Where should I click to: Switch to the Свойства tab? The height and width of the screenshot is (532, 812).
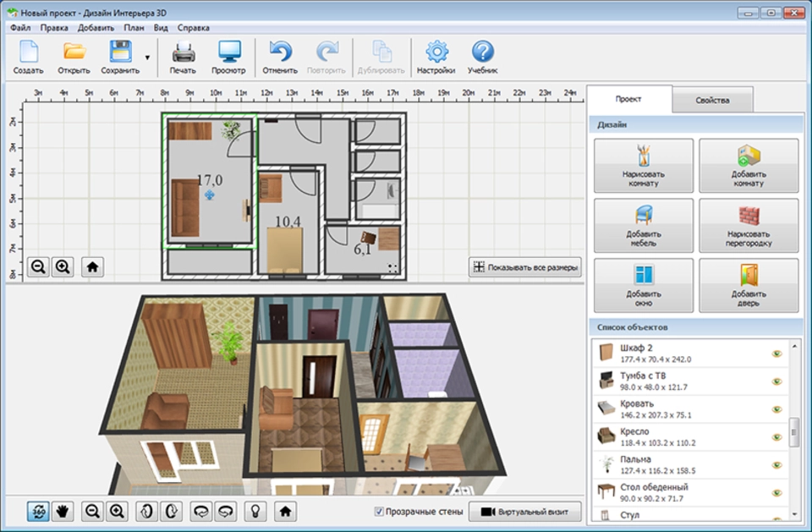pos(712,100)
